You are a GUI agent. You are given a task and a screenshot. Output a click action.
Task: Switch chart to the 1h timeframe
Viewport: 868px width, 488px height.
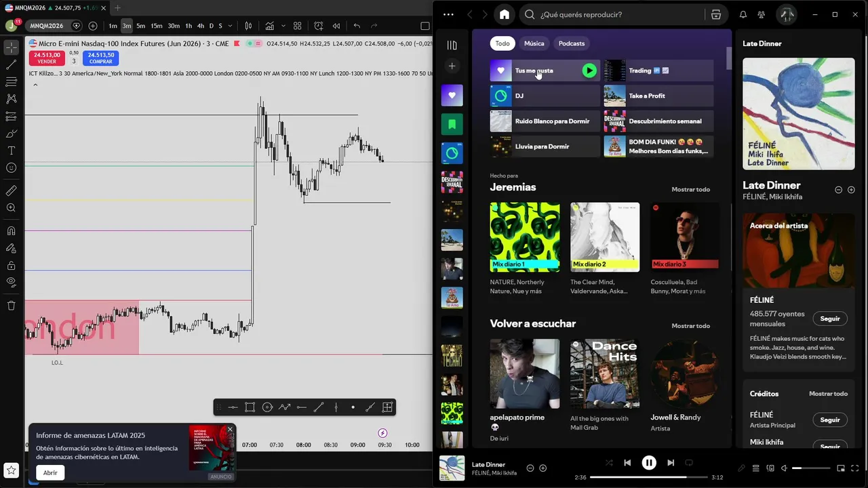[189, 26]
